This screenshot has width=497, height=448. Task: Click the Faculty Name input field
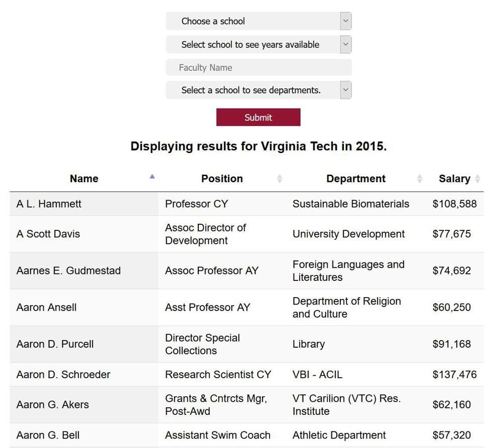point(259,67)
